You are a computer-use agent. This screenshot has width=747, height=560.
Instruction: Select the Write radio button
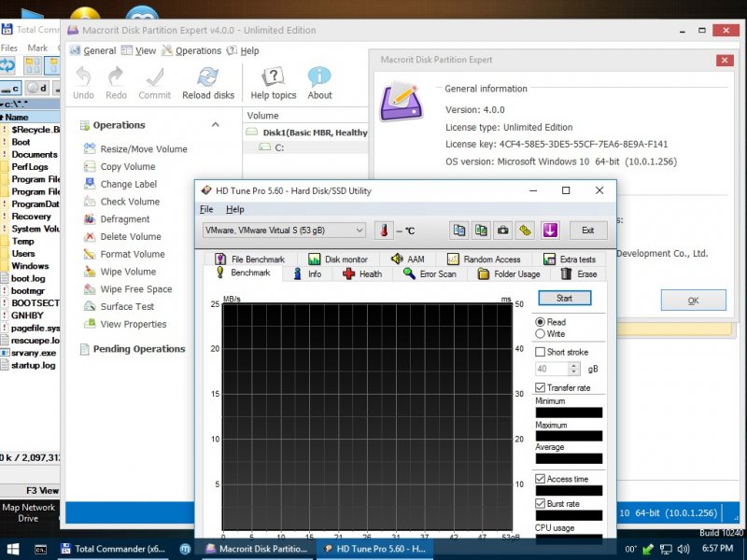[541, 334]
